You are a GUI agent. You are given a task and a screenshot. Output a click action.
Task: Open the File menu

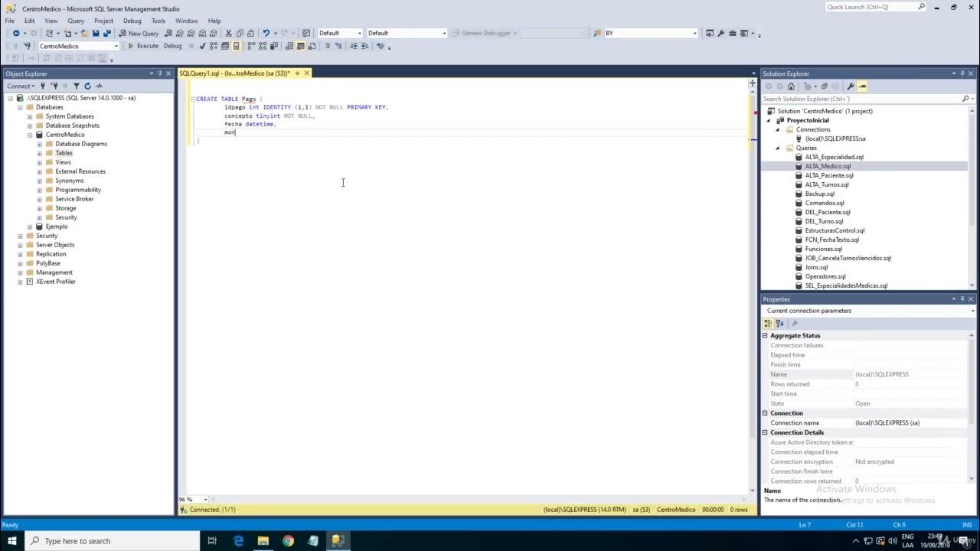click(x=10, y=21)
